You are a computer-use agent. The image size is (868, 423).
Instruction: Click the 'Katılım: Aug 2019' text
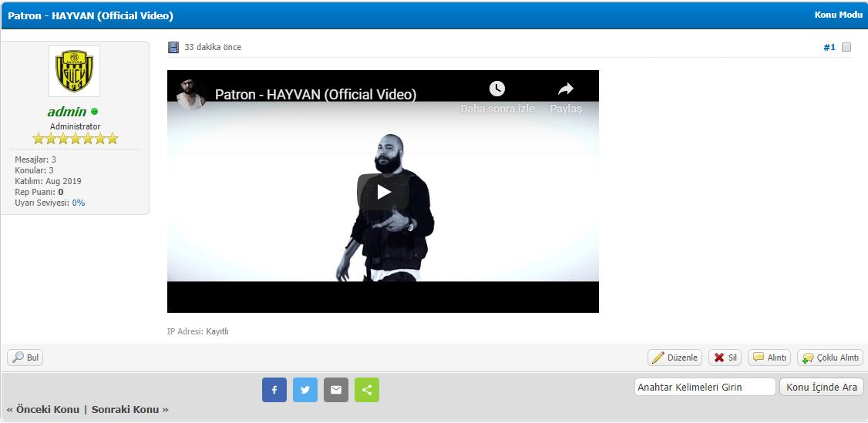tap(48, 181)
